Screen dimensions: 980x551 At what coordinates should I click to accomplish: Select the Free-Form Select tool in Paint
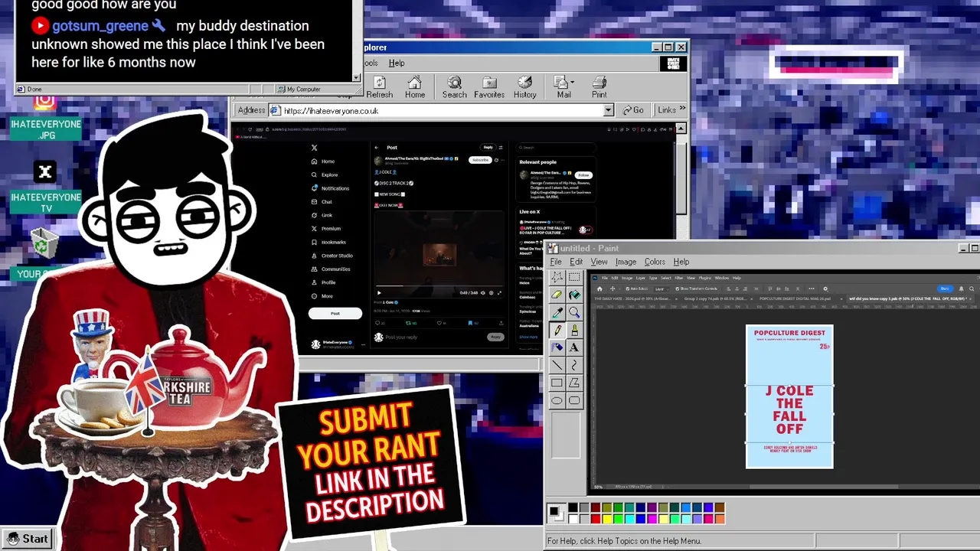pos(557,277)
